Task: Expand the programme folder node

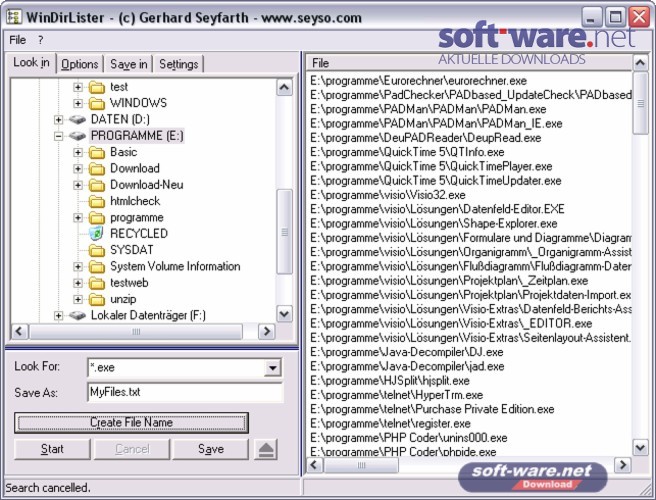Action: tap(78, 218)
